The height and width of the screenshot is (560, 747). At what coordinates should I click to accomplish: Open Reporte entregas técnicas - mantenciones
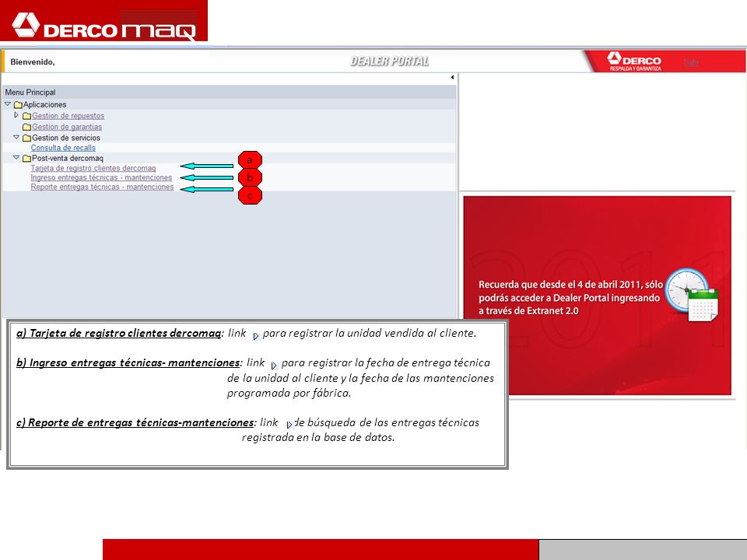pos(102,187)
